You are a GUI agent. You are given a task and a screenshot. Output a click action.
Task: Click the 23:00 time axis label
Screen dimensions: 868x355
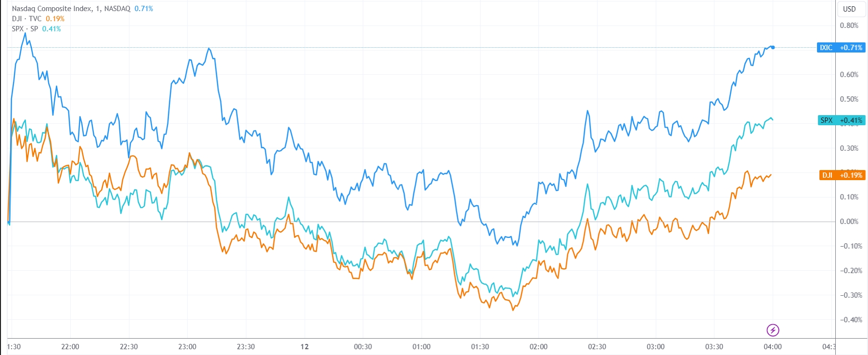tap(187, 347)
